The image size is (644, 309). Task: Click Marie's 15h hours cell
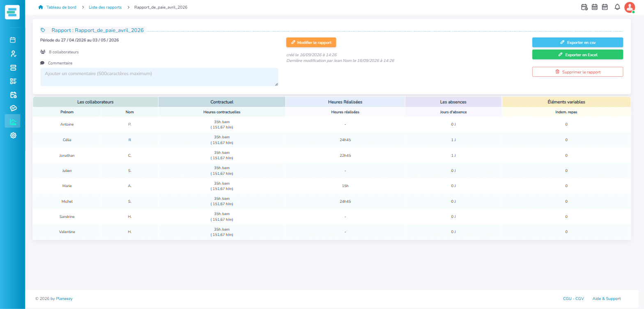345,186
